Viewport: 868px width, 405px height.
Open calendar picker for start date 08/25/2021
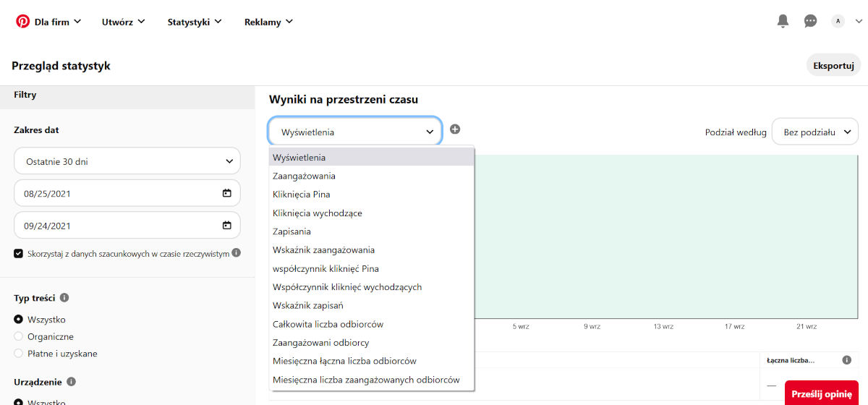(x=226, y=194)
